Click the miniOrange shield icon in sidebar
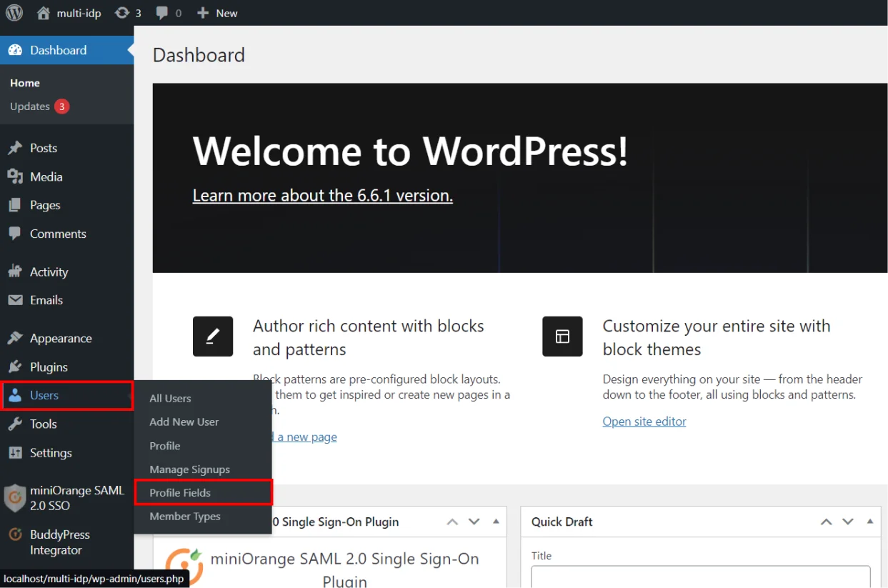Image resolution: width=888 pixels, height=588 pixels. [14, 498]
